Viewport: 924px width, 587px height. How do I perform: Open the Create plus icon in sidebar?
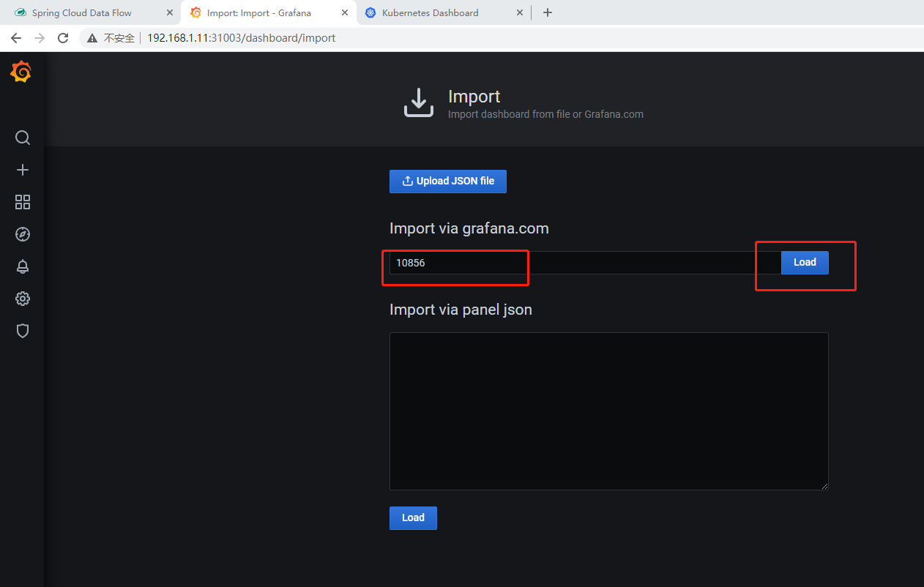[x=23, y=170]
